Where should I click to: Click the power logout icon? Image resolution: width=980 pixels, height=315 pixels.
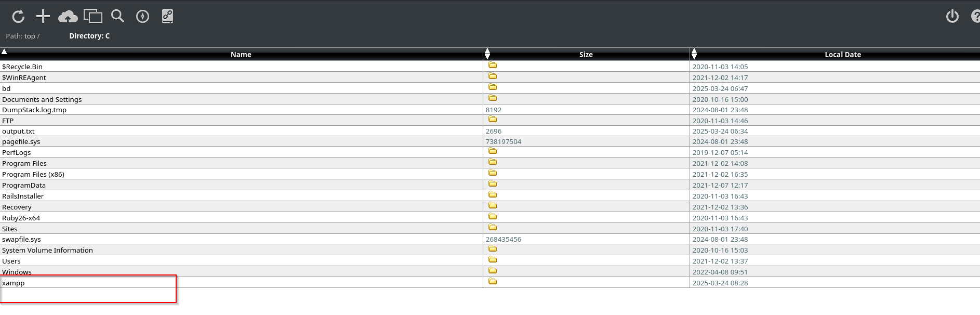(952, 17)
